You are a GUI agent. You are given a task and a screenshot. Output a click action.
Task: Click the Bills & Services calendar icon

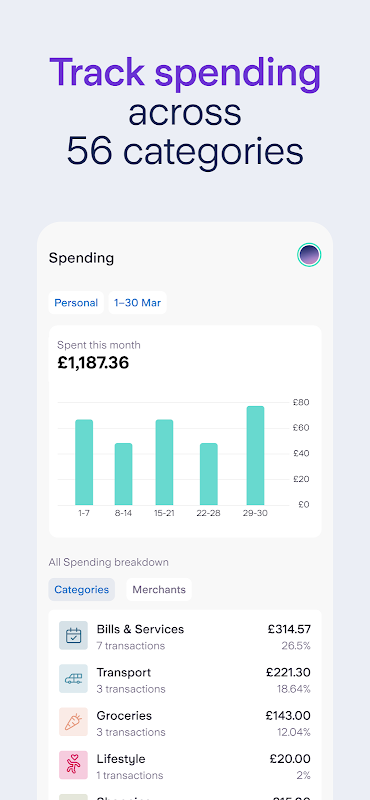point(73,635)
